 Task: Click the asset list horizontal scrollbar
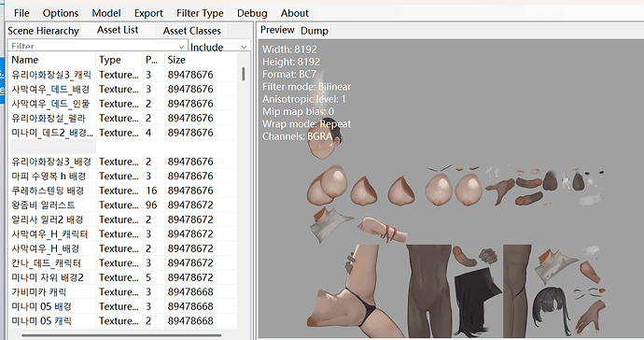tap(121, 335)
